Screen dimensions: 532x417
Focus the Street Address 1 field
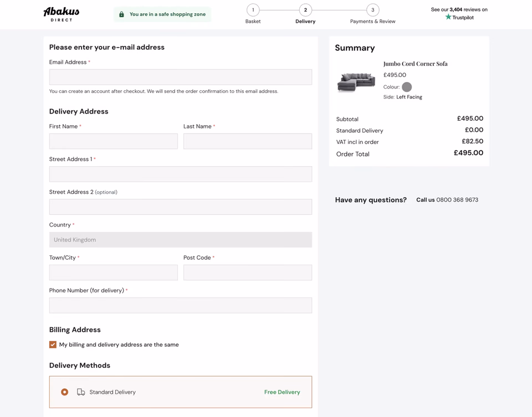[181, 174]
